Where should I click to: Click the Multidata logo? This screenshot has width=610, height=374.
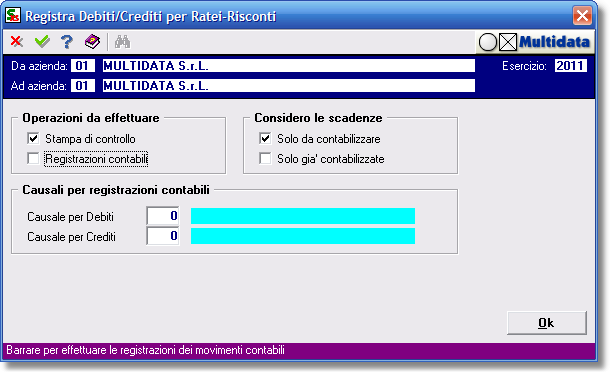tap(554, 42)
